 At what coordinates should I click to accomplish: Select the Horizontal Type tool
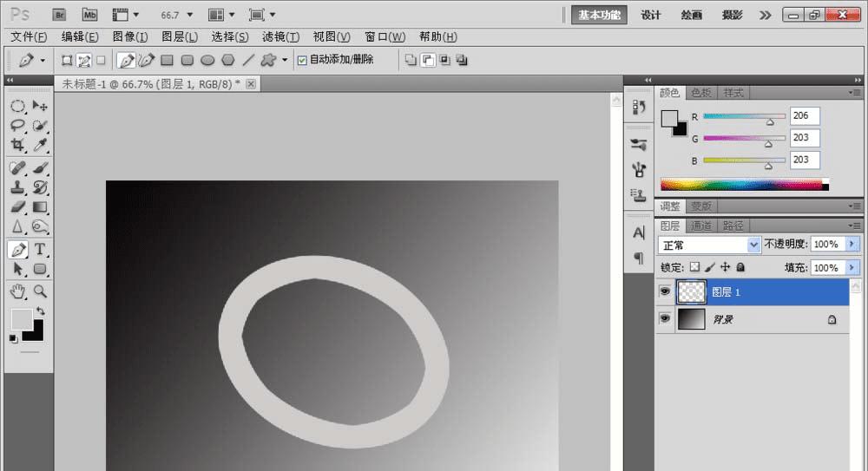[x=40, y=250]
